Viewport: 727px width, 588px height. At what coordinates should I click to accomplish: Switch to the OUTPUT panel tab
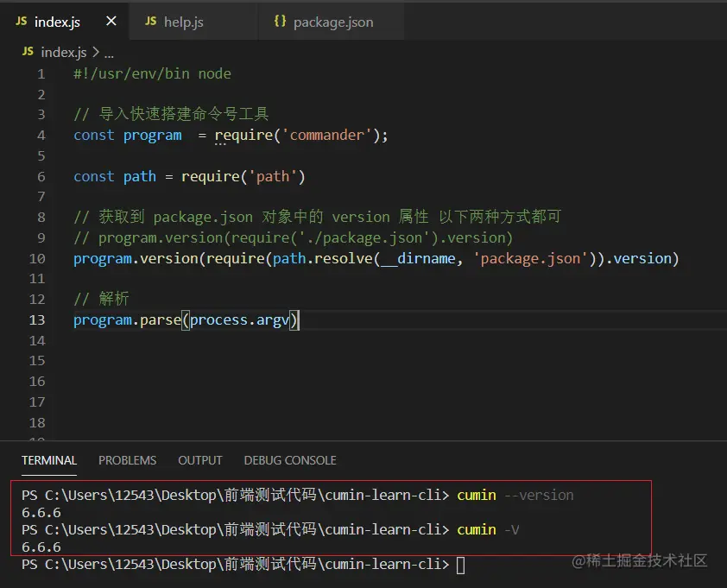[200, 460]
